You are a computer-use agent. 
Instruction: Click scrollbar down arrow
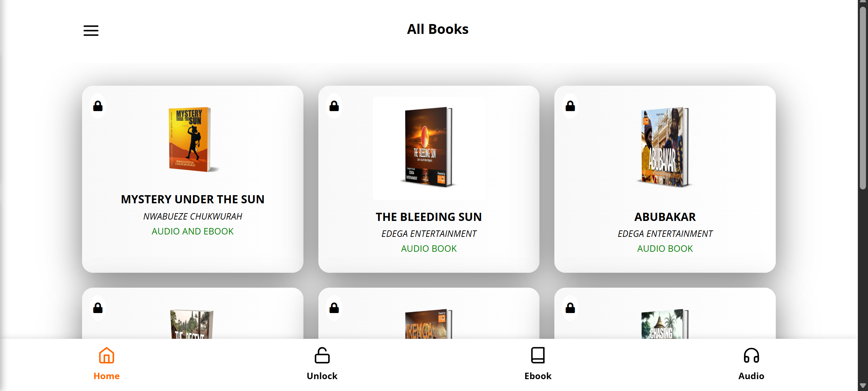pos(863,386)
